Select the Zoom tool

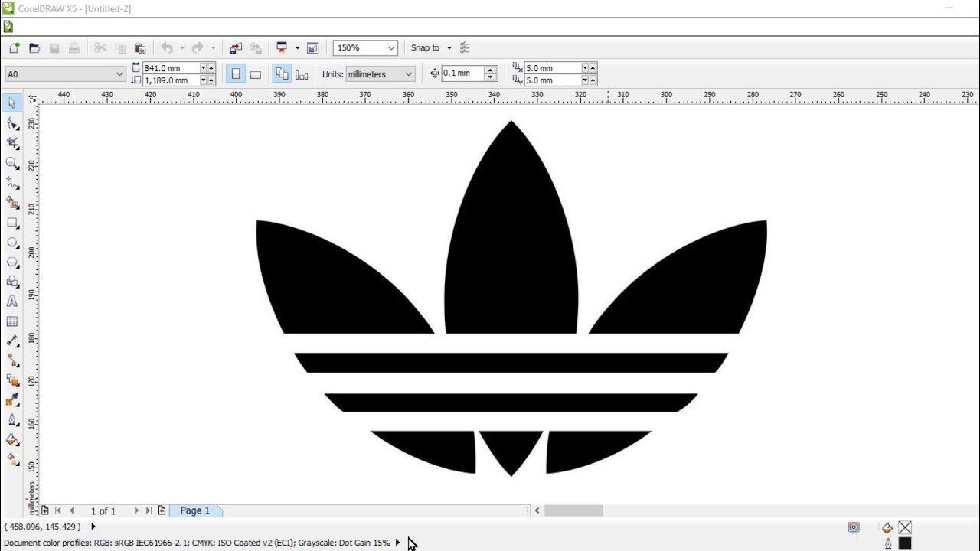pos(12,163)
